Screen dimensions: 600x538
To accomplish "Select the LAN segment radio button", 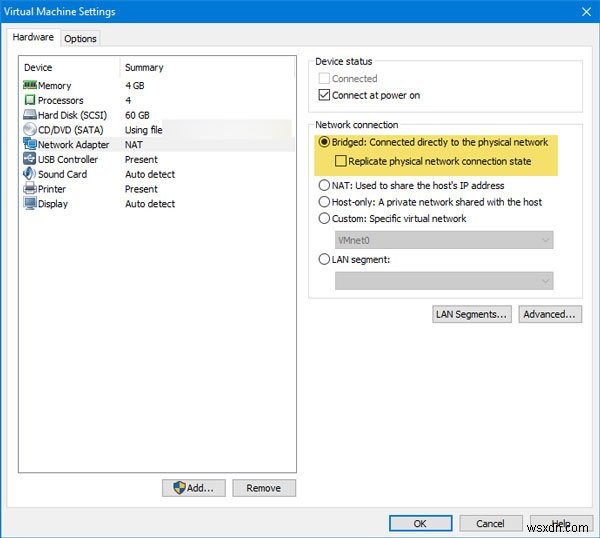I will (x=324, y=259).
